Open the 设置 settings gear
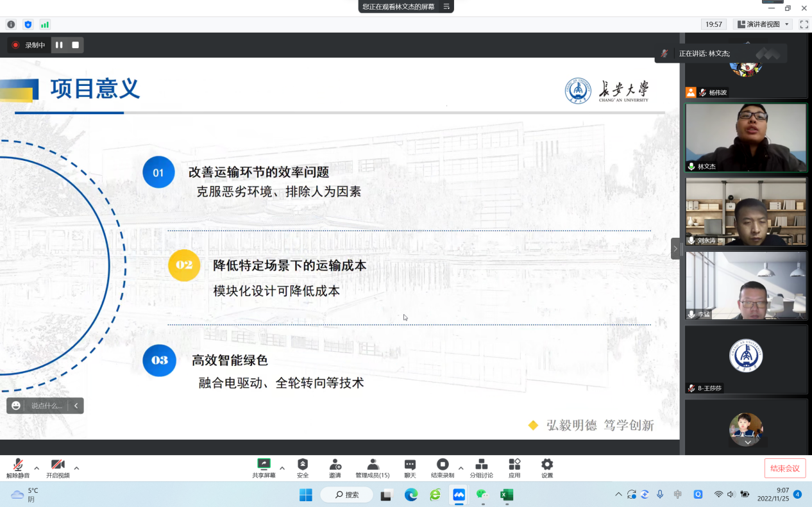 546,465
